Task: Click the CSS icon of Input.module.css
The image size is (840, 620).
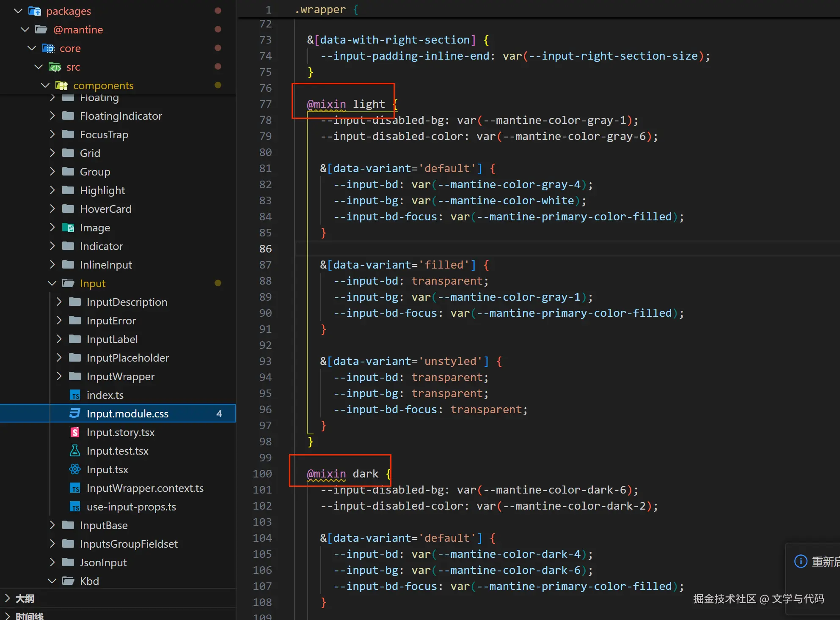Action: [75, 414]
